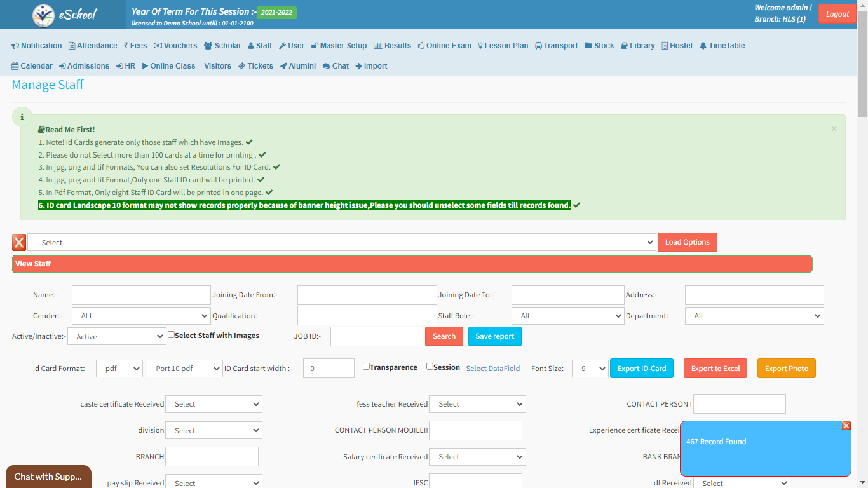Expand the Gender dropdown
Viewport: 868px width, 488px height.
click(140, 316)
